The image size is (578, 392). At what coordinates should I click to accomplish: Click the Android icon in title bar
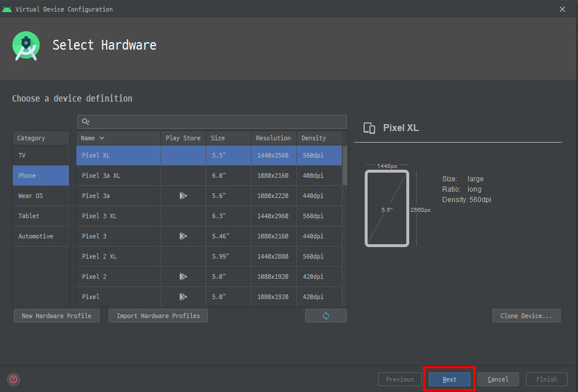6,9
